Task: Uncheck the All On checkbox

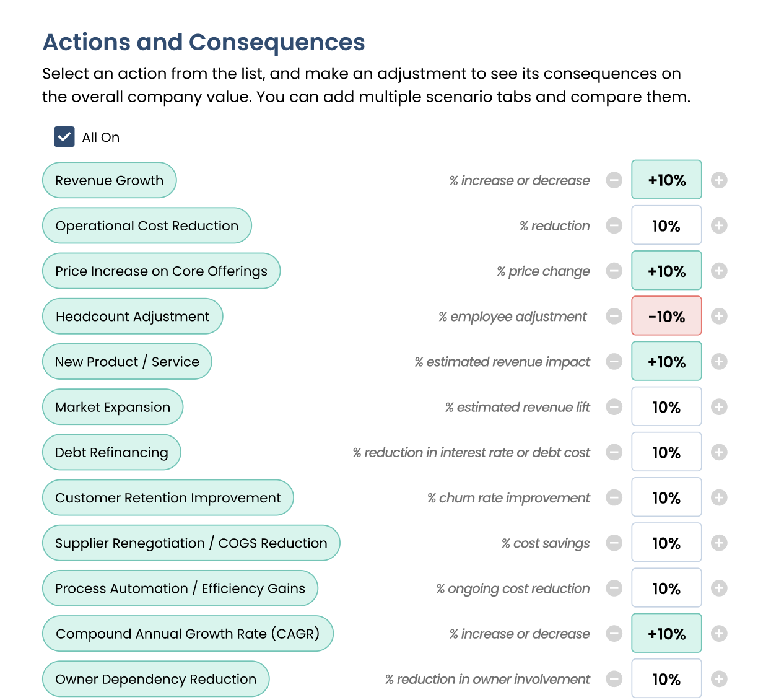Action: coord(64,137)
